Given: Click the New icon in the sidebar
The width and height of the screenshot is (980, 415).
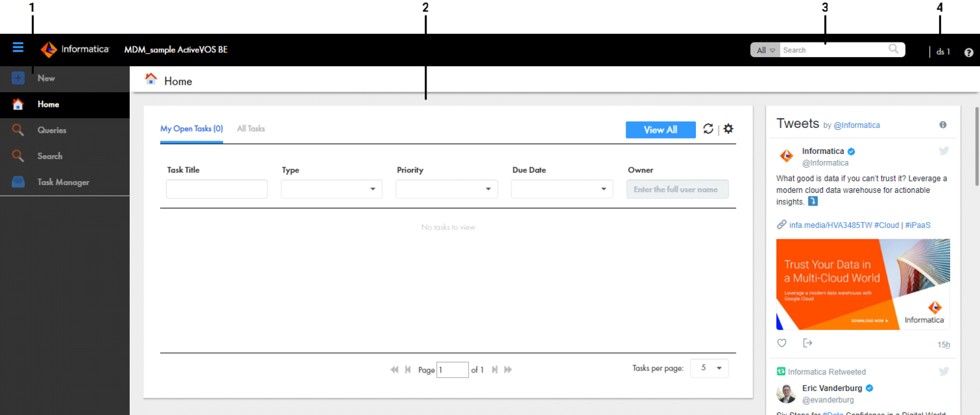Looking at the screenshot, I should tap(18, 78).
